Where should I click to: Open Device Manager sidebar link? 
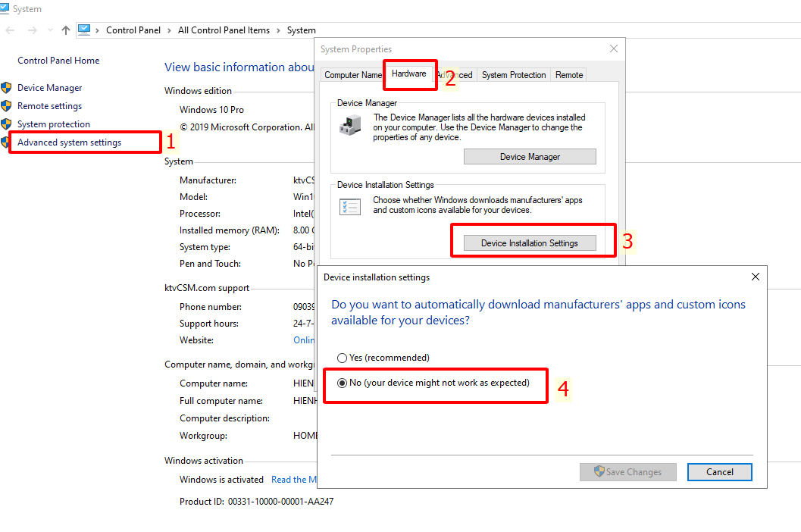(49, 88)
